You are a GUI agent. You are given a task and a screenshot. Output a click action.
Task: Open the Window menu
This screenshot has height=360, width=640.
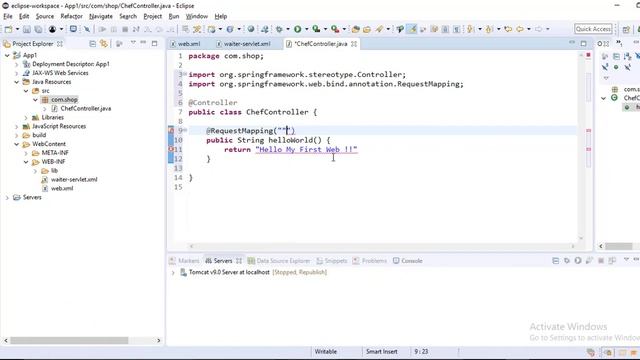[x=197, y=16]
